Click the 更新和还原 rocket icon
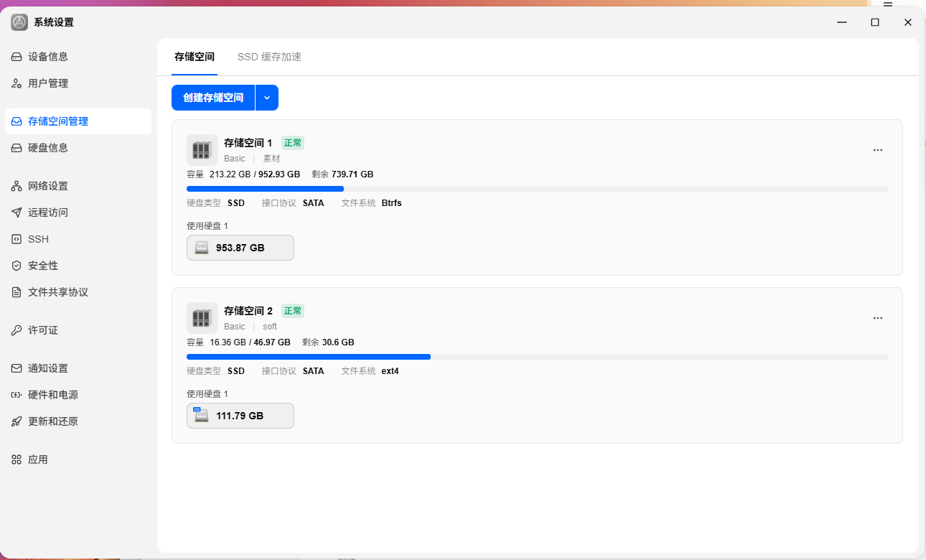Image resolution: width=926 pixels, height=560 pixels. click(x=17, y=421)
